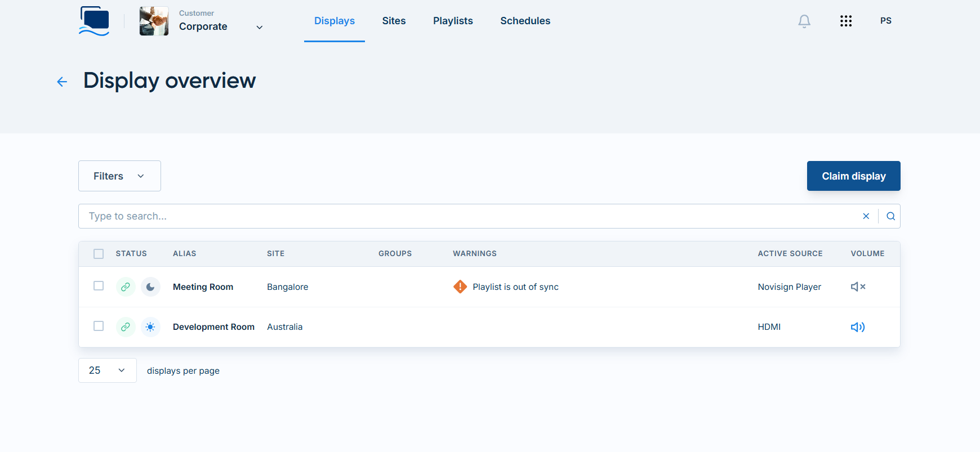
Task: Open the 25 displays per page dropdown
Action: pyautogui.click(x=107, y=370)
